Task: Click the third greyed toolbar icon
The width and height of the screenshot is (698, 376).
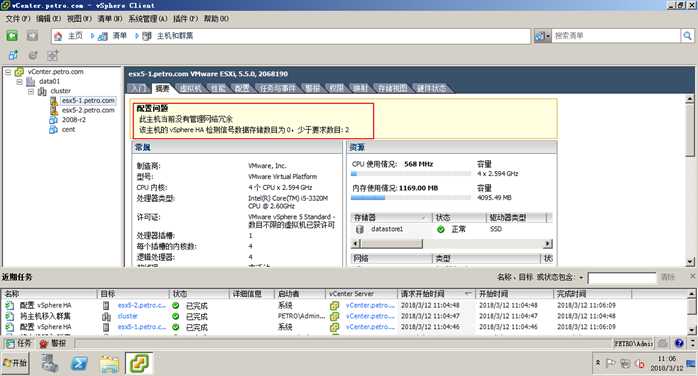Action: pos(53,55)
